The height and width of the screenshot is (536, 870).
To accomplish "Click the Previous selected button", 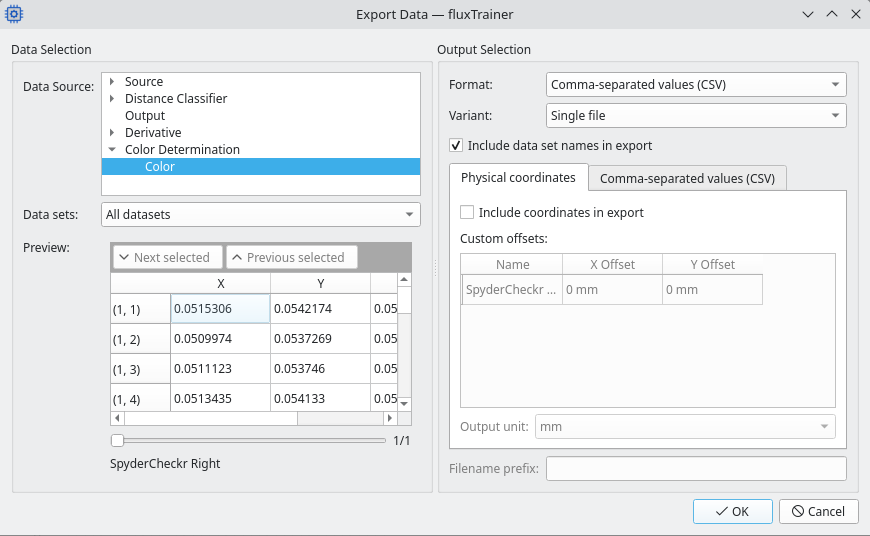I will pos(292,257).
